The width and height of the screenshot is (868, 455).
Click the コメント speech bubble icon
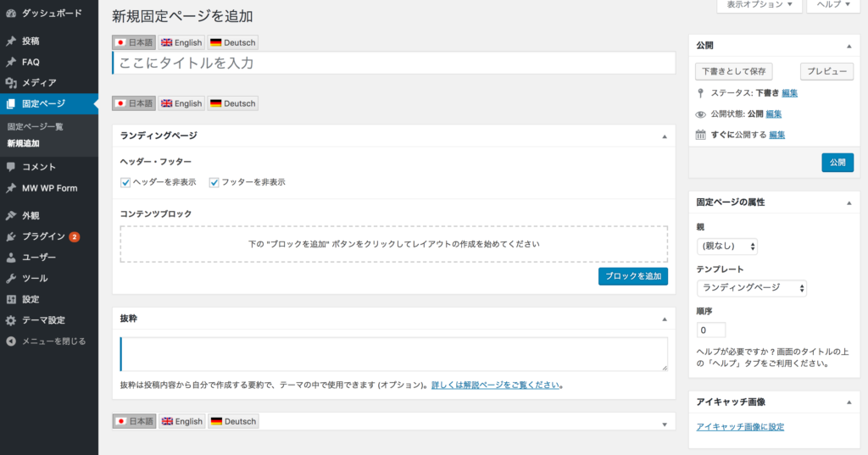point(11,167)
